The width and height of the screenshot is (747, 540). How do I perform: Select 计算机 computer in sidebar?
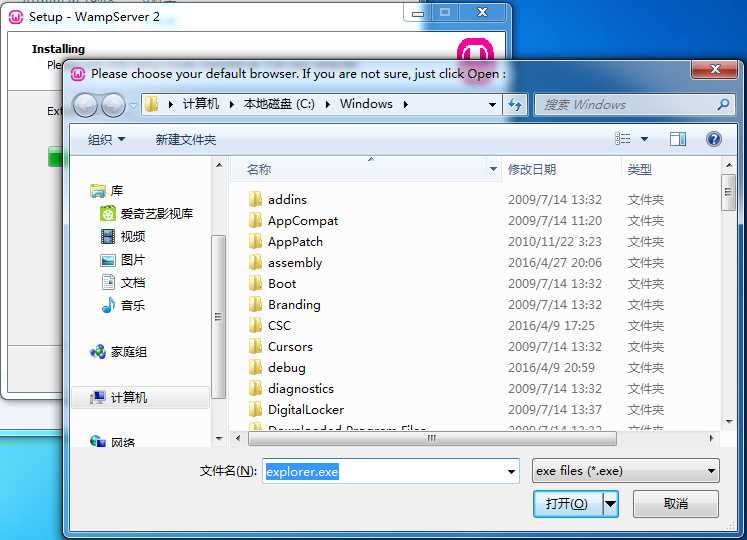(141, 397)
